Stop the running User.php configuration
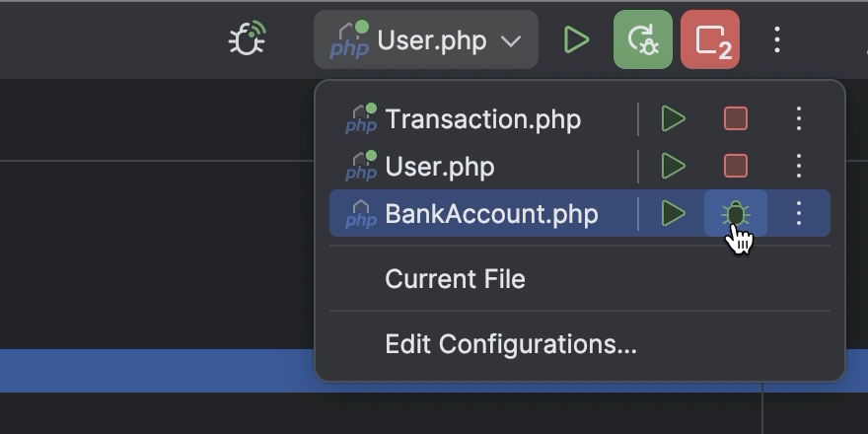 pyautogui.click(x=735, y=166)
